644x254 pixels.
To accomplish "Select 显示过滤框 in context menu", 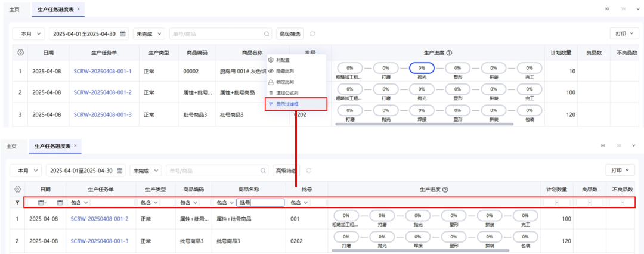I will point(296,104).
